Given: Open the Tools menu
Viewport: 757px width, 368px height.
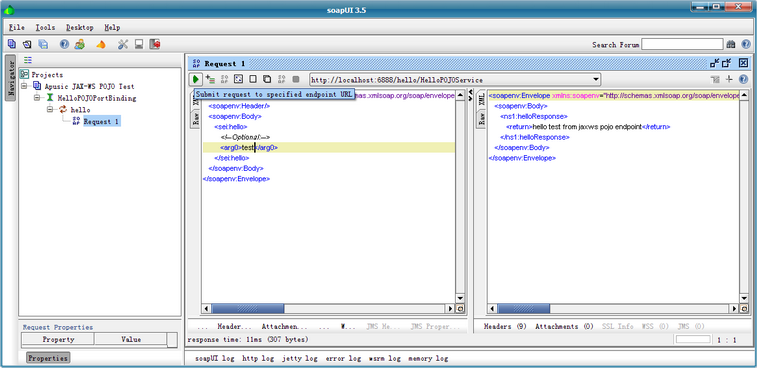Looking at the screenshot, I should click(45, 28).
